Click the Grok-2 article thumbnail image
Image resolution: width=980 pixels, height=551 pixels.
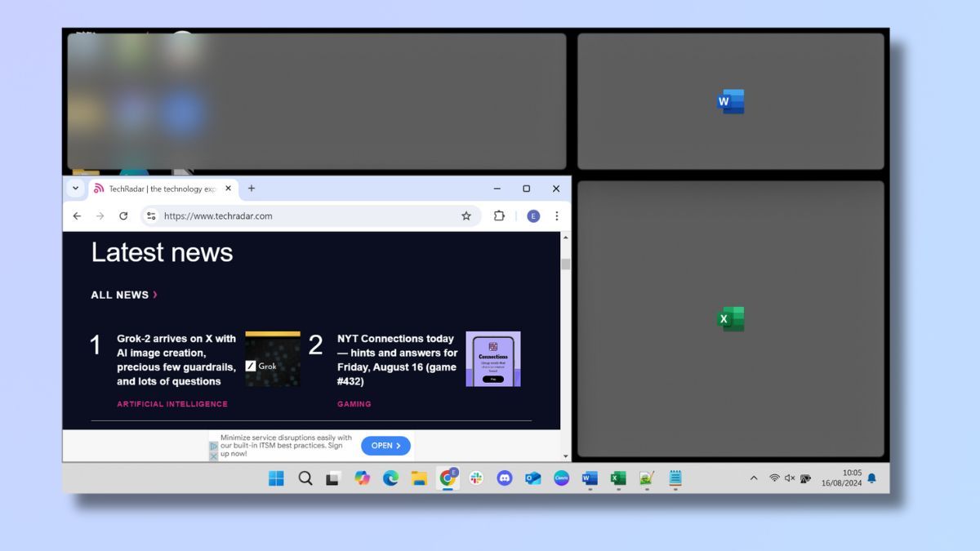click(x=272, y=359)
